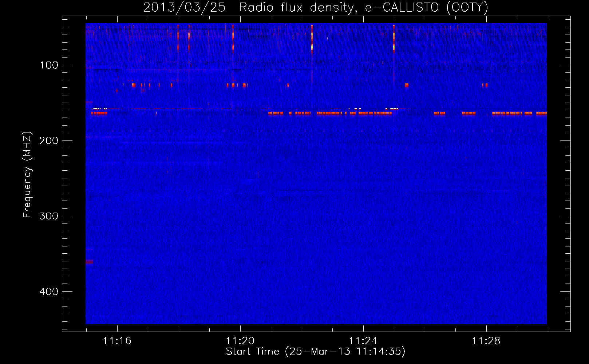The width and height of the screenshot is (589, 364).
Task: Click the plot title '2013/03/25 Radio flux density'
Action: (x=316, y=7)
